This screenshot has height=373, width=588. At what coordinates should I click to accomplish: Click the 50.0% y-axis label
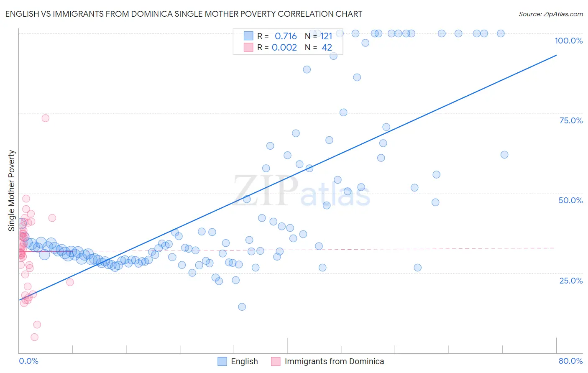pos(570,200)
